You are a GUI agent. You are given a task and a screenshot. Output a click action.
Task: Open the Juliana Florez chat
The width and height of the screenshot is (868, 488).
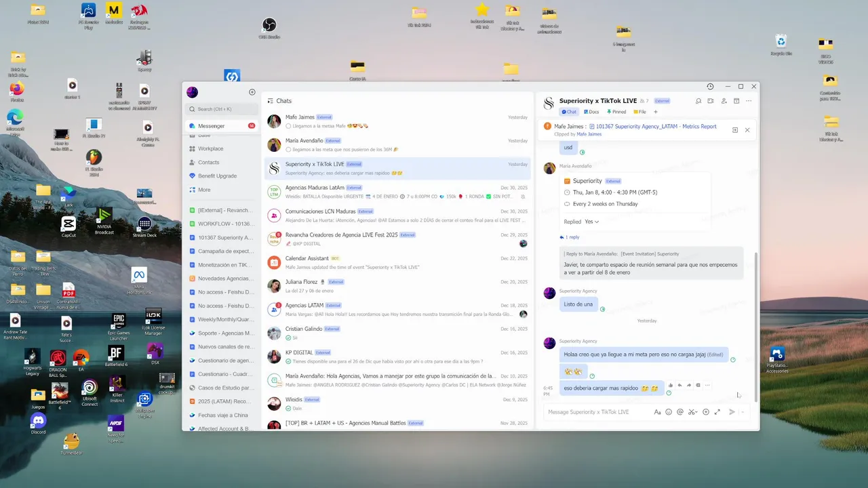[397, 286]
